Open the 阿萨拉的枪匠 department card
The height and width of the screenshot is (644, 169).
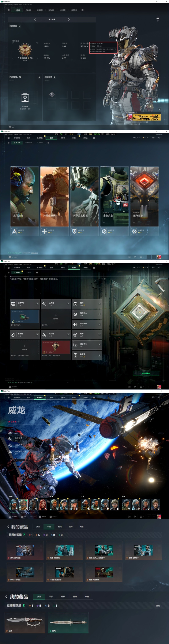pyautogui.click(x=84, y=196)
